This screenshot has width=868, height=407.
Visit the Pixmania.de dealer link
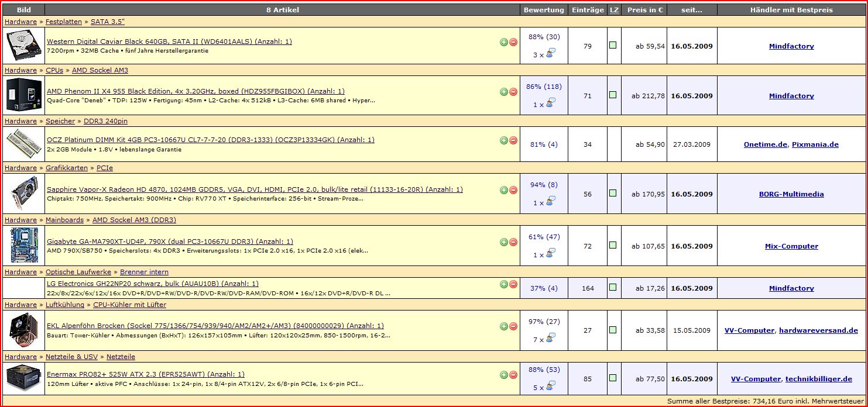pos(815,144)
